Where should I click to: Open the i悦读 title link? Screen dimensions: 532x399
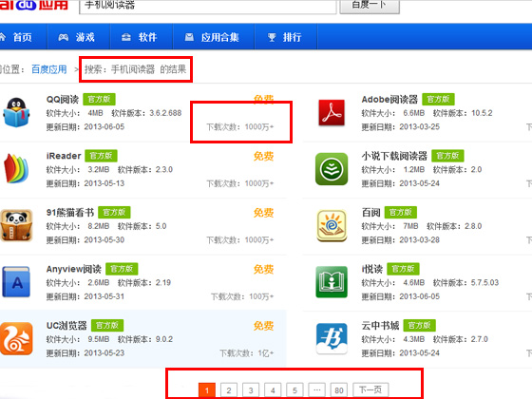point(372,269)
